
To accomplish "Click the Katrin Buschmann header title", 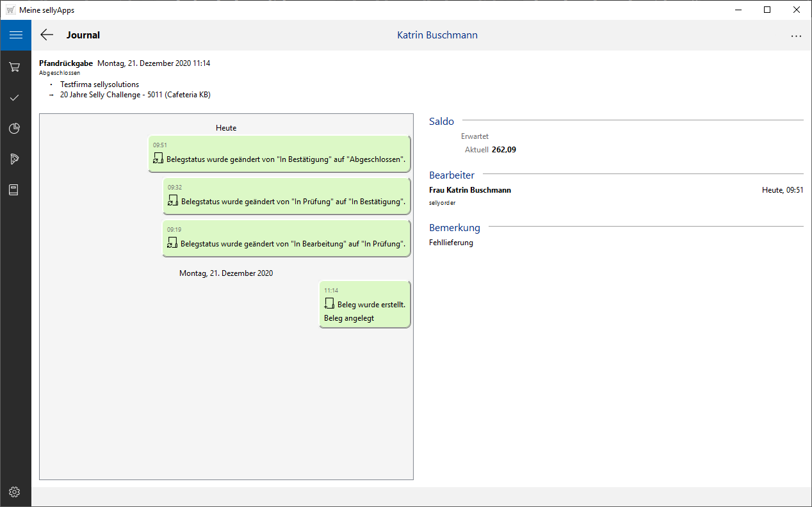I will pyautogui.click(x=437, y=35).
